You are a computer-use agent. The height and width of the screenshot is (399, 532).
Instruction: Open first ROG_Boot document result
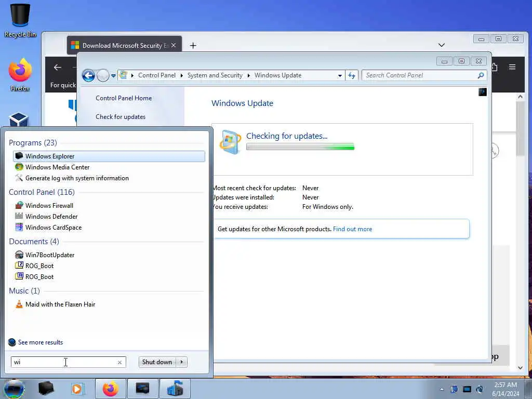pos(109,265)
